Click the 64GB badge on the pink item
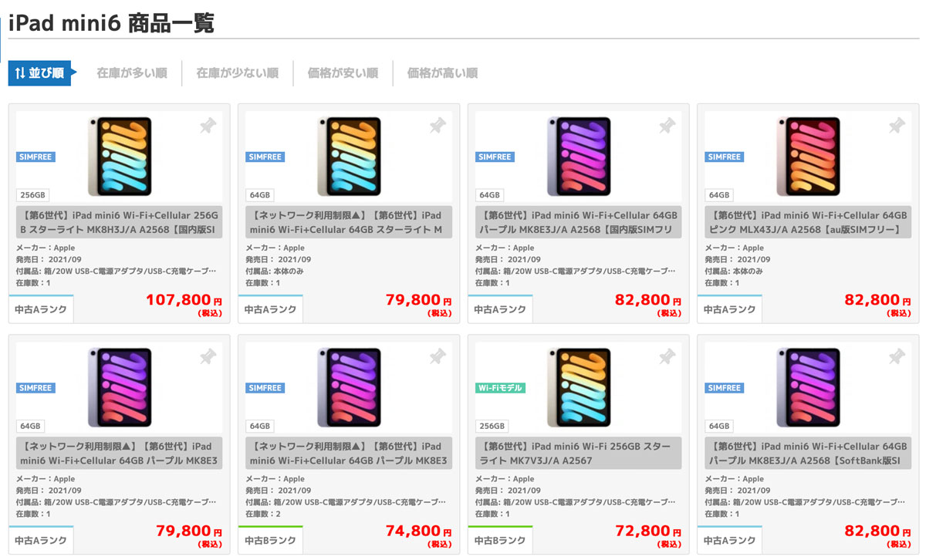 pyautogui.click(x=719, y=195)
